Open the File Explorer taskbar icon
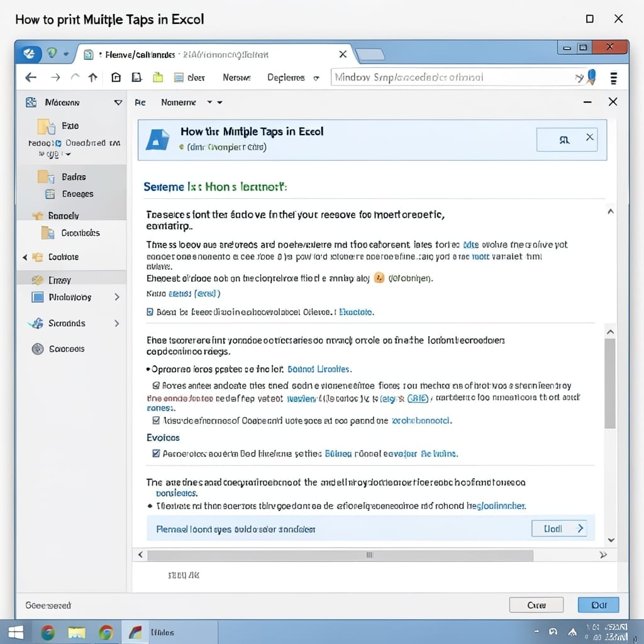The image size is (644, 644). 76,633
